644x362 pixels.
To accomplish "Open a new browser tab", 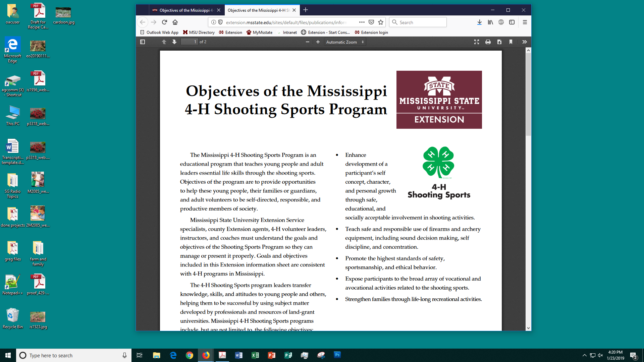I will (306, 10).
